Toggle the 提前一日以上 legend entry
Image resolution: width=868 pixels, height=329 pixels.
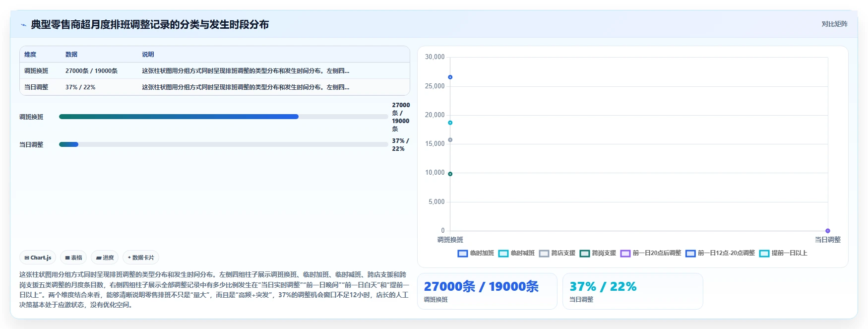click(x=783, y=253)
